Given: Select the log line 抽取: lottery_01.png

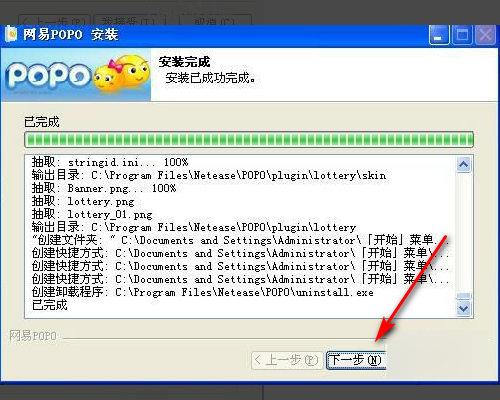Looking at the screenshot, I should pyautogui.click(x=92, y=214).
